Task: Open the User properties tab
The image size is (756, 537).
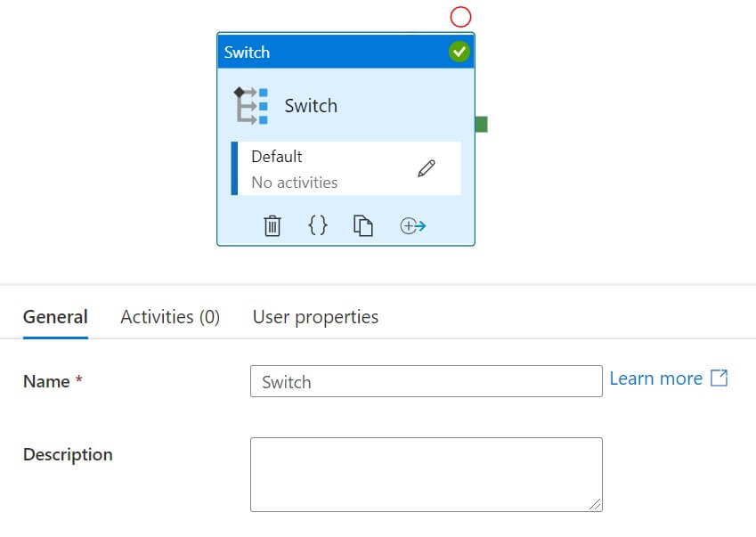Action: tap(315, 317)
